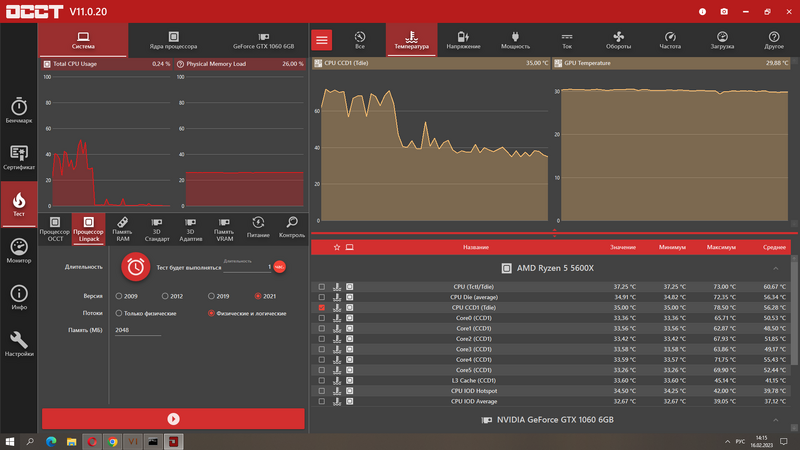This screenshot has height=450, width=800.
Task: Open the Монитор sidebar section
Action: coord(19,251)
